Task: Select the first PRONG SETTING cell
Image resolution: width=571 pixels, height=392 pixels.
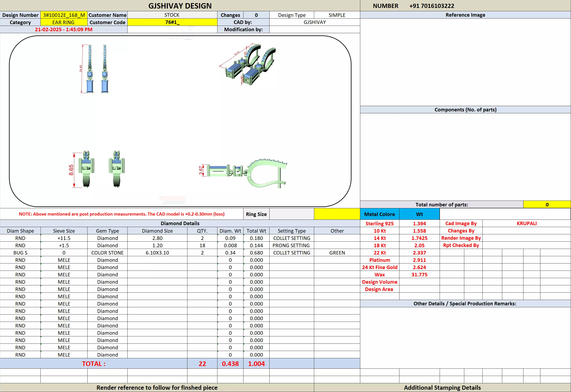Action: point(291,245)
